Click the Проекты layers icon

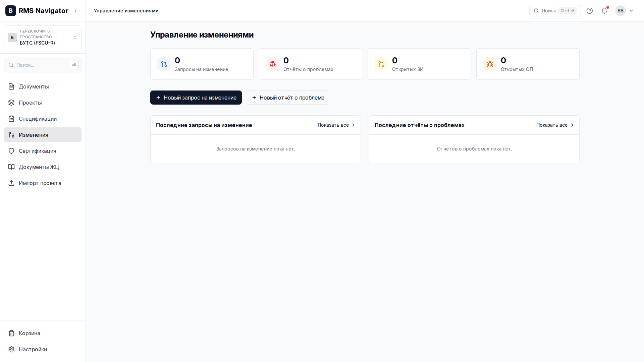11,103
